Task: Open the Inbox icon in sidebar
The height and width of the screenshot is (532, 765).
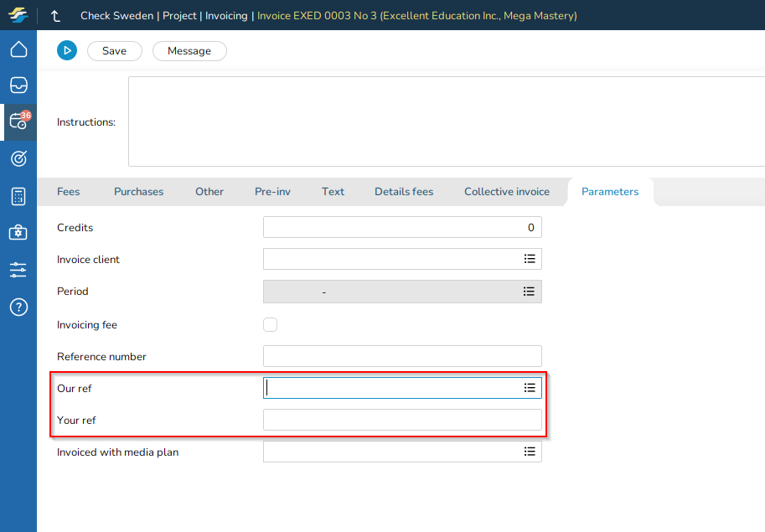Action: coord(18,85)
